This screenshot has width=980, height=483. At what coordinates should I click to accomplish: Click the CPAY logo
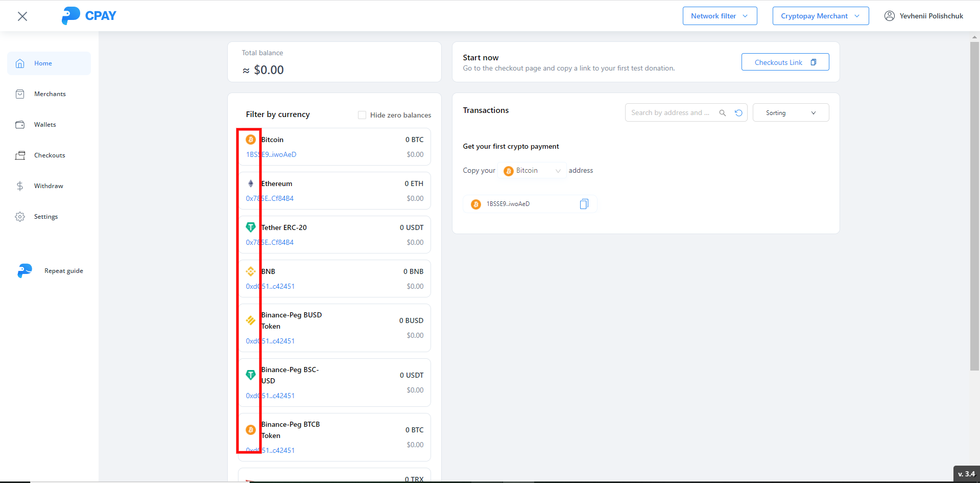89,16
